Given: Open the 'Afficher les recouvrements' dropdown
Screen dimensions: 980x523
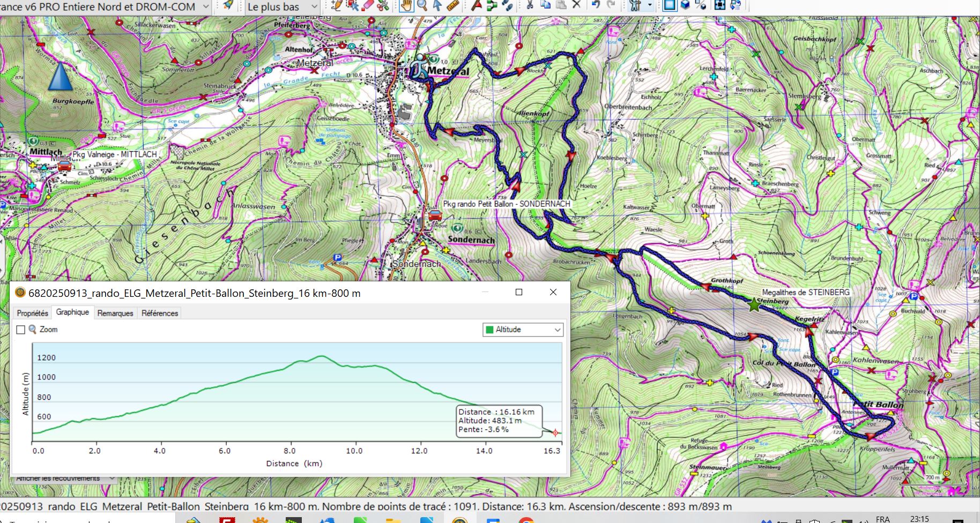Looking at the screenshot, I should click(112, 478).
